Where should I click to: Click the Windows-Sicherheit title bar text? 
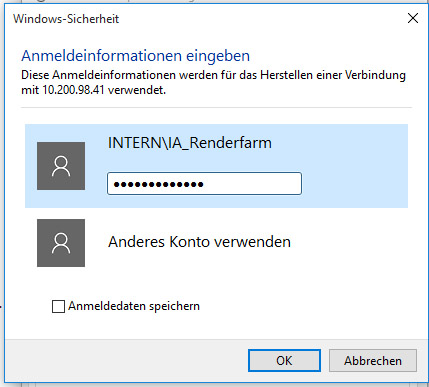coord(66,19)
